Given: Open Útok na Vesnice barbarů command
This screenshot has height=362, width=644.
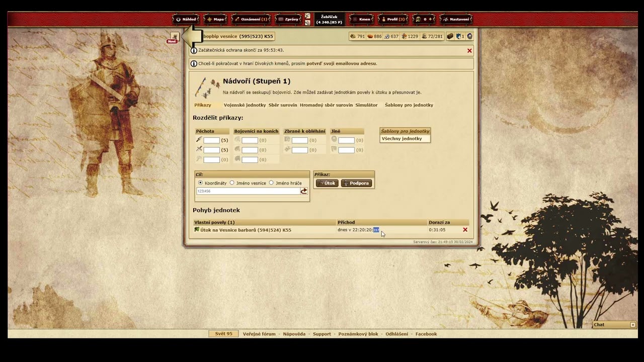Looking at the screenshot, I should tap(246, 230).
